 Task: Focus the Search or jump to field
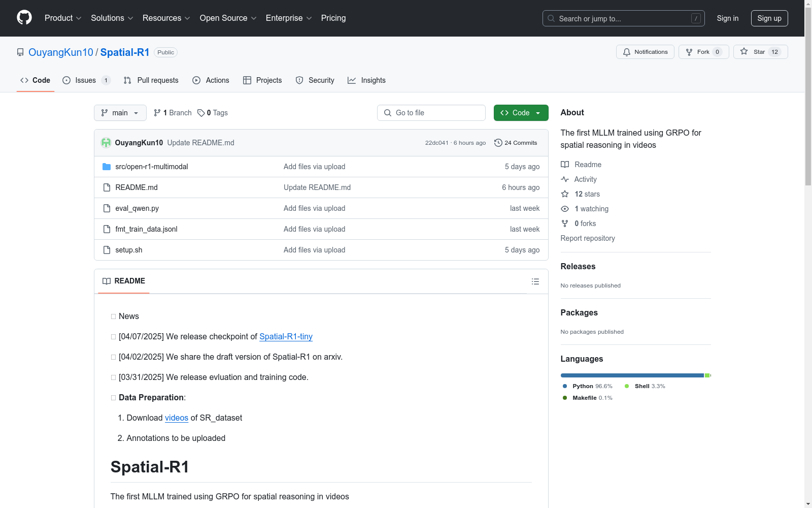click(x=624, y=18)
